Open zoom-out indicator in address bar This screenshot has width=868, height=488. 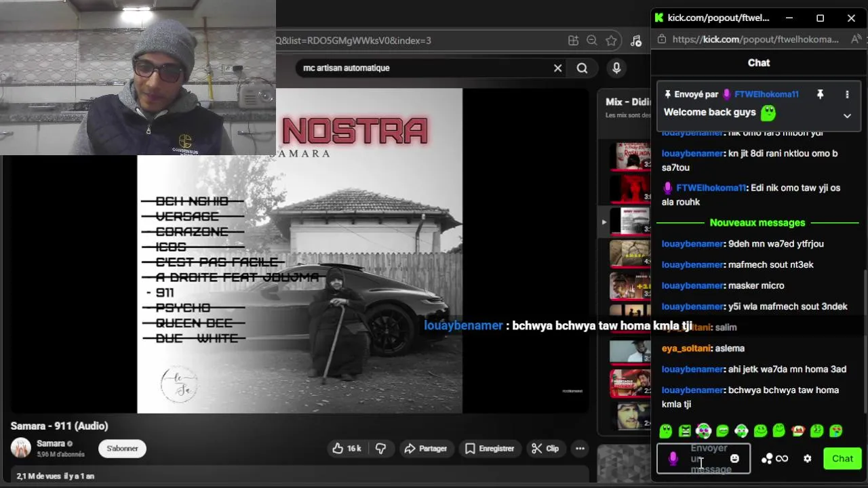591,41
